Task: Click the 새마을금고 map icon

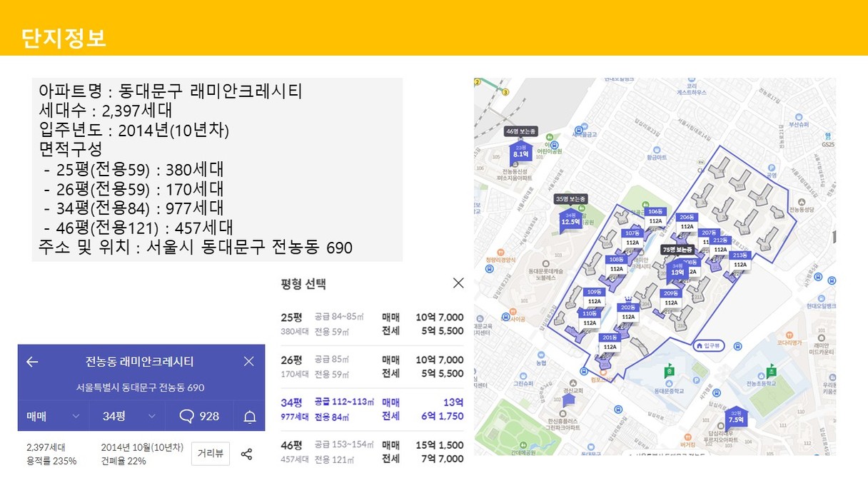Action: pos(585,125)
